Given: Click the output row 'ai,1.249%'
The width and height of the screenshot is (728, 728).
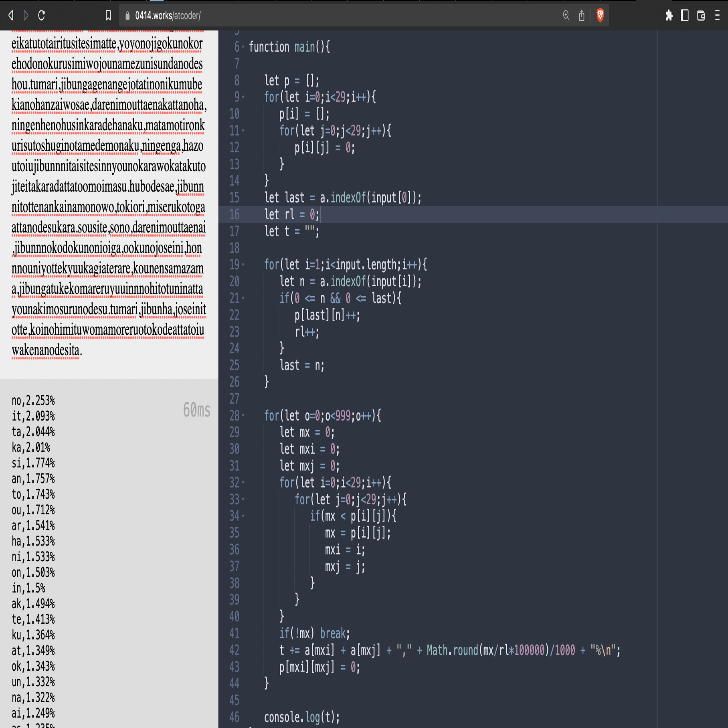Looking at the screenshot, I should 33,713.
